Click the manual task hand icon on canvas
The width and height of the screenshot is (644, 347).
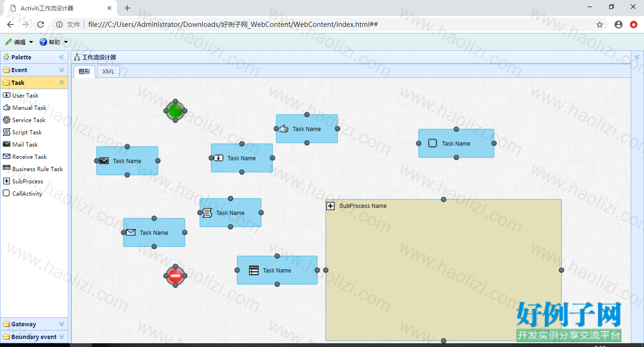(x=283, y=129)
